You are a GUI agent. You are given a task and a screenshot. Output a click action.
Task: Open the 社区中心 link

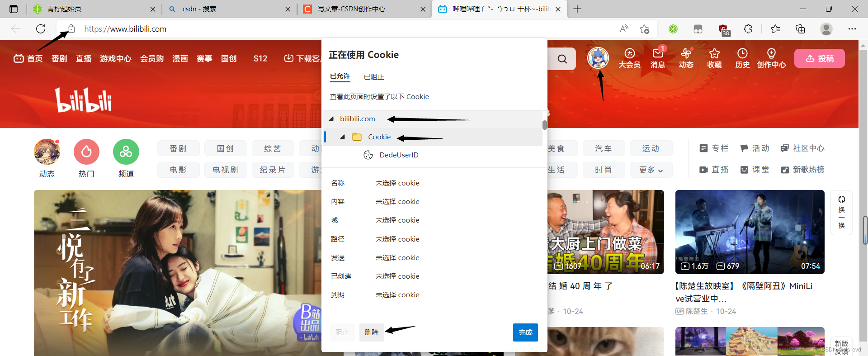pos(802,148)
